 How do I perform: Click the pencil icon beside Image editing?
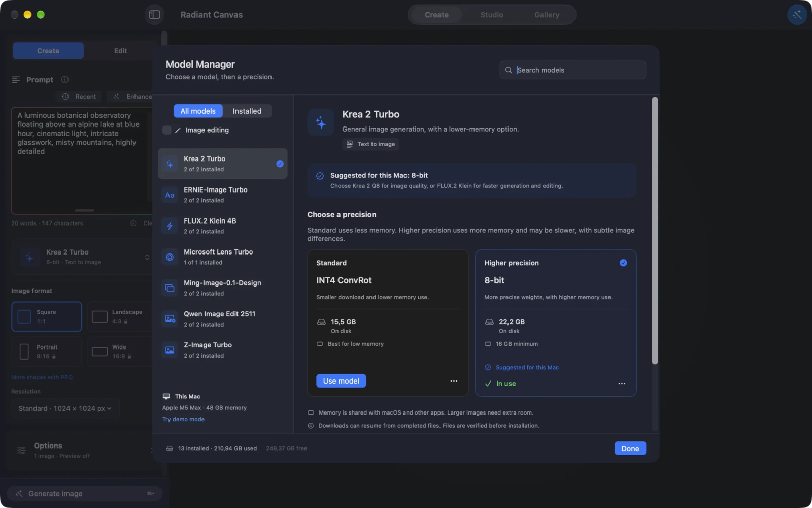pos(178,130)
